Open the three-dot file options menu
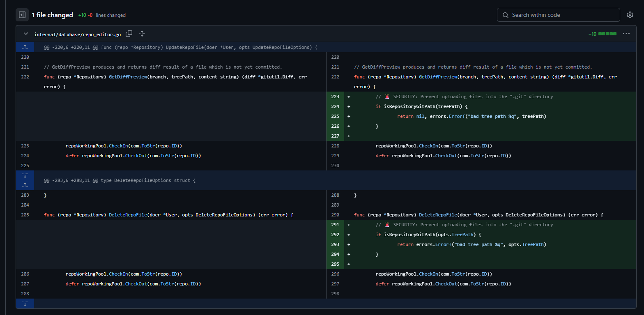The height and width of the screenshot is (315, 644). pos(626,34)
